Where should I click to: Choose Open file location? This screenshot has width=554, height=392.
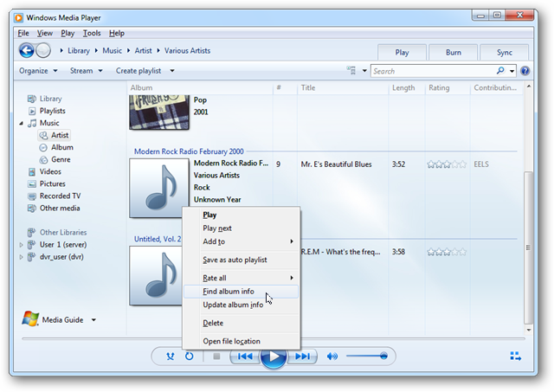pyautogui.click(x=241, y=341)
